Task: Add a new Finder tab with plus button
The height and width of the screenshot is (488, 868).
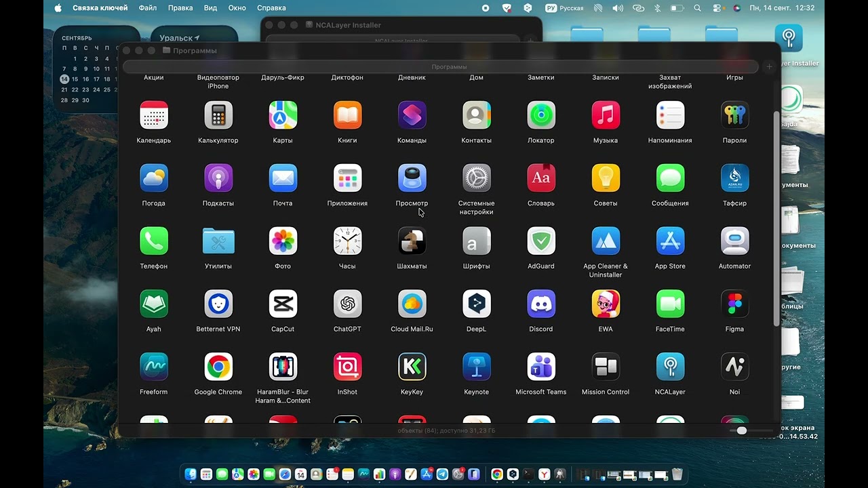Action: coord(769,67)
